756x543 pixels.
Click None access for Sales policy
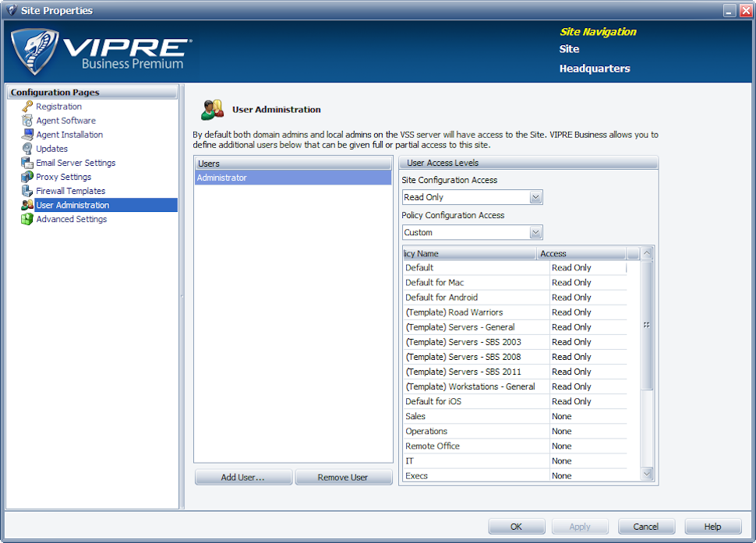[x=588, y=416]
